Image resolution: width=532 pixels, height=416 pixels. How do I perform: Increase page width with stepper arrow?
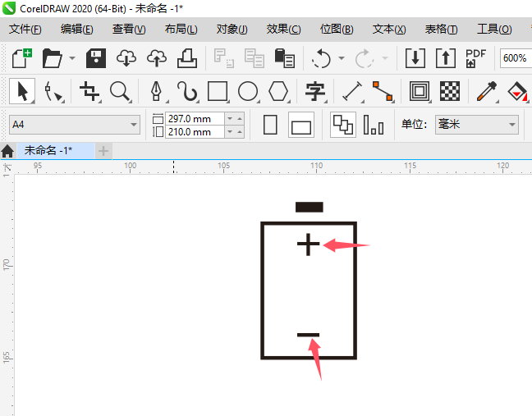click(x=240, y=119)
